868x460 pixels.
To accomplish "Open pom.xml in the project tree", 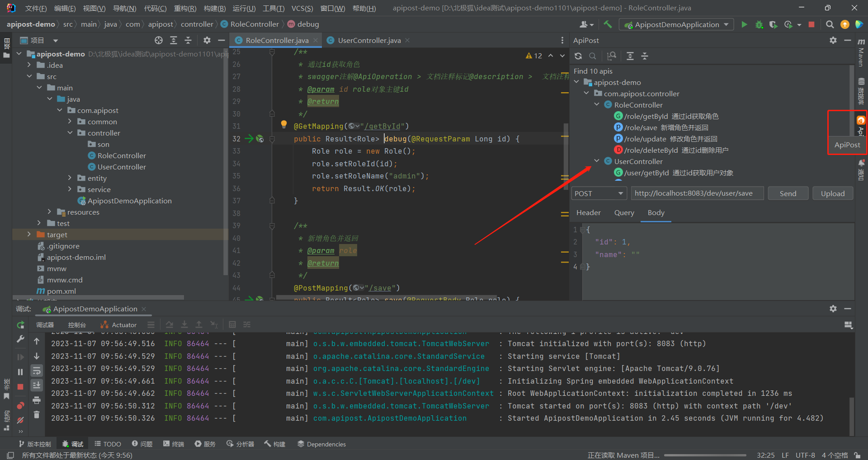I will pyautogui.click(x=56, y=291).
